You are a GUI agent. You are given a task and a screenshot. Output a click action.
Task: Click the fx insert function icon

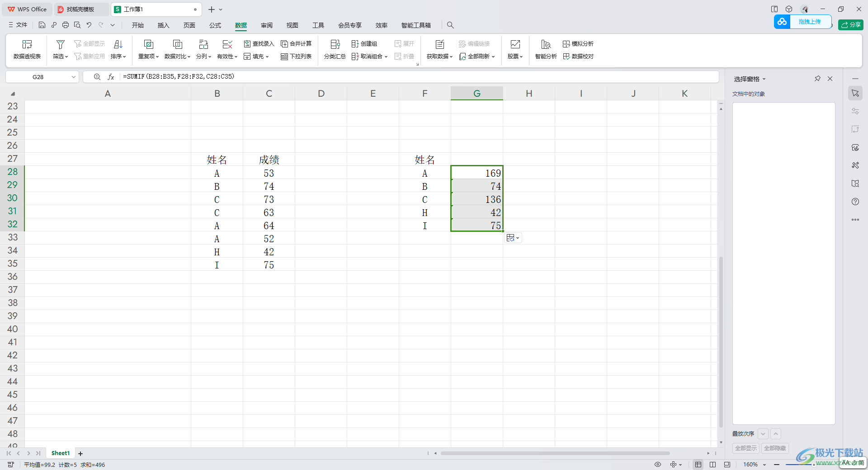[x=111, y=77]
